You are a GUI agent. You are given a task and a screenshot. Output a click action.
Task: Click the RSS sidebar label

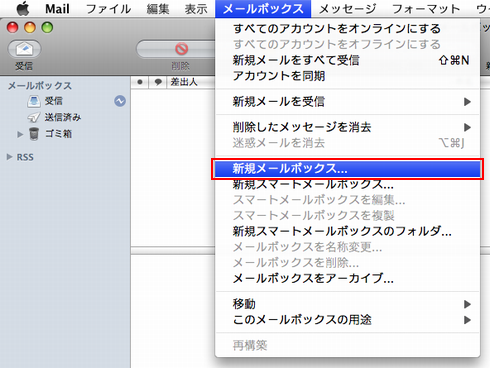[25, 157]
